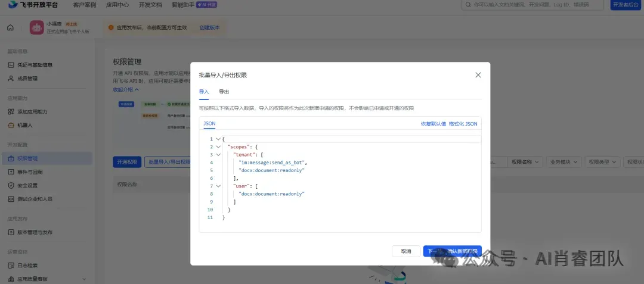Image resolution: width=644 pixels, height=284 pixels.
Task: Click the pink robot app avatar
Action: (36, 27)
